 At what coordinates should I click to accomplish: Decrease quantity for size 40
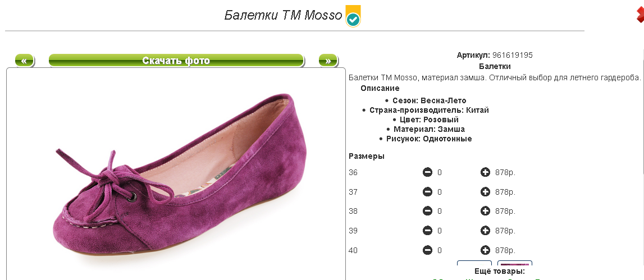(427, 250)
